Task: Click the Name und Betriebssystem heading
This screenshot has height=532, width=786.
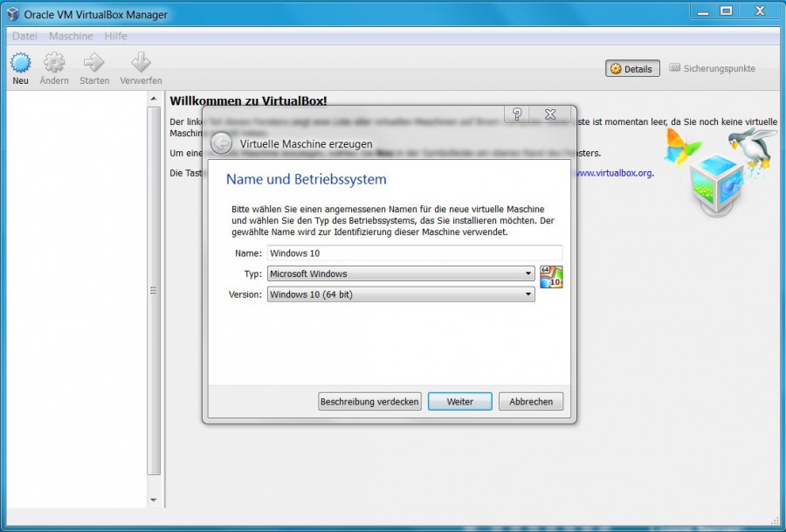Action: tap(307, 179)
